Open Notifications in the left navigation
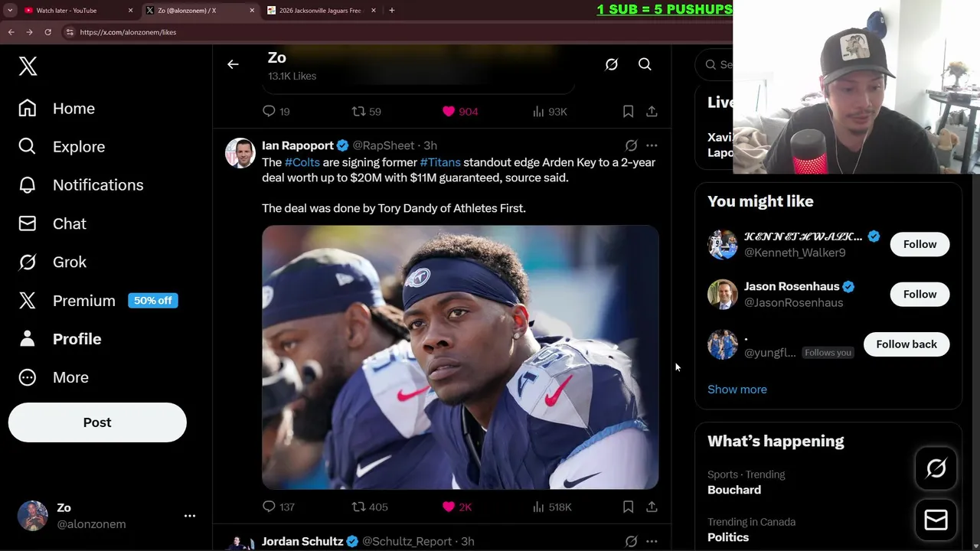Screen dimensions: 980x551 81,185
